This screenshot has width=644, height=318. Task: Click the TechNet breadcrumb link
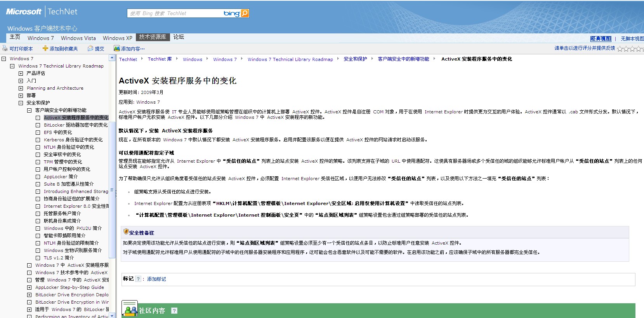click(x=128, y=59)
